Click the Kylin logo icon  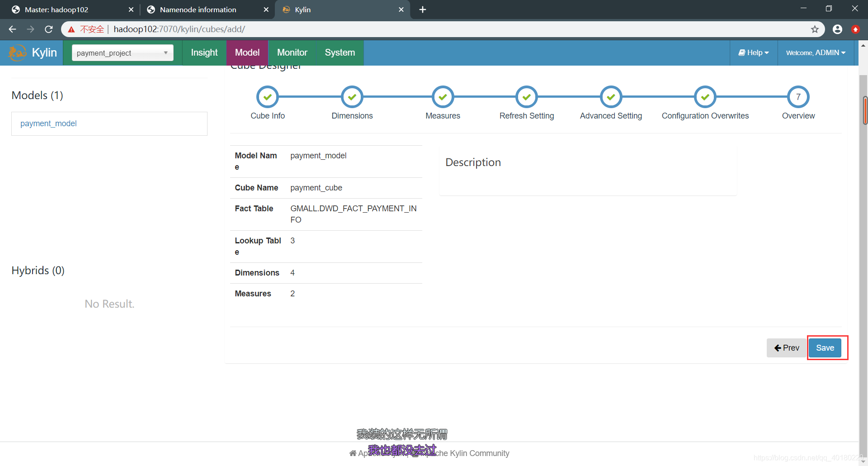pyautogui.click(x=18, y=53)
